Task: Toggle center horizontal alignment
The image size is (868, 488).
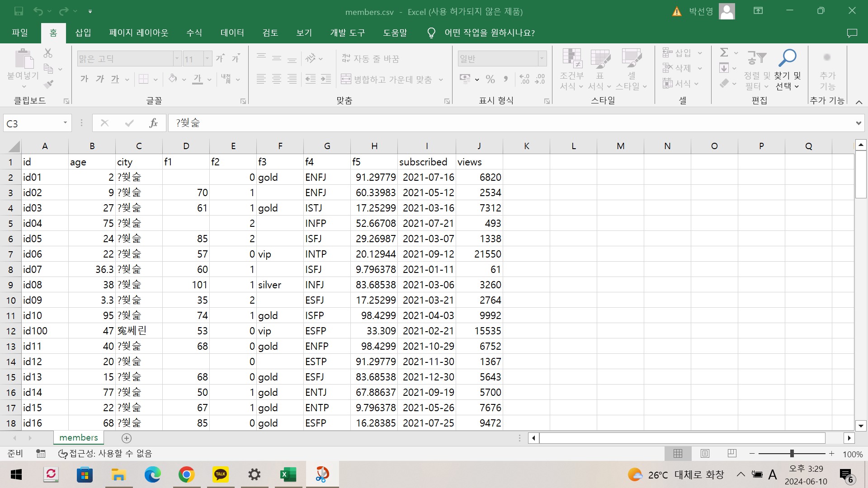Action: click(277, 80)
